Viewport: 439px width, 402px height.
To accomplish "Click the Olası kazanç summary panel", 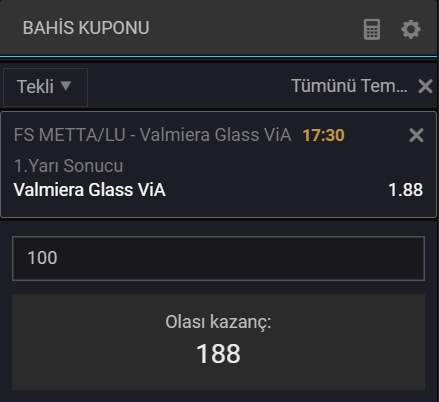I will pos(218,342).
